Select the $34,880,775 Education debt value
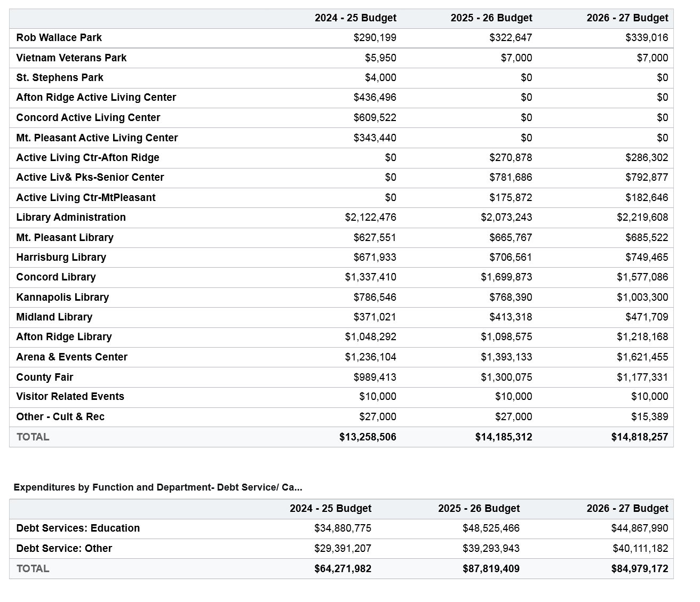The width and height of the screenshot is (700, 602). point(343,528)
